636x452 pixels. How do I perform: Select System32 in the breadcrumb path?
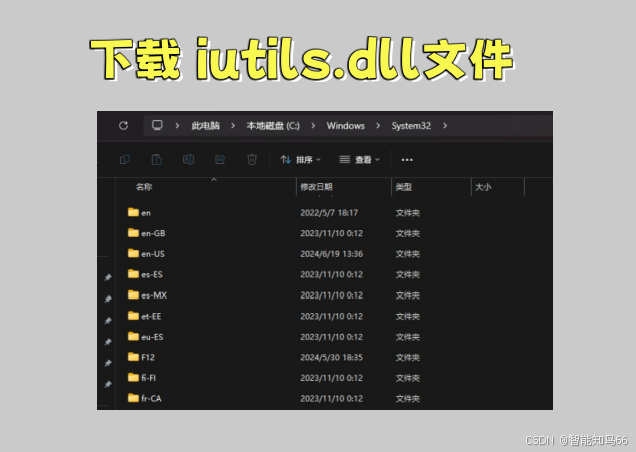click(411, 126)
